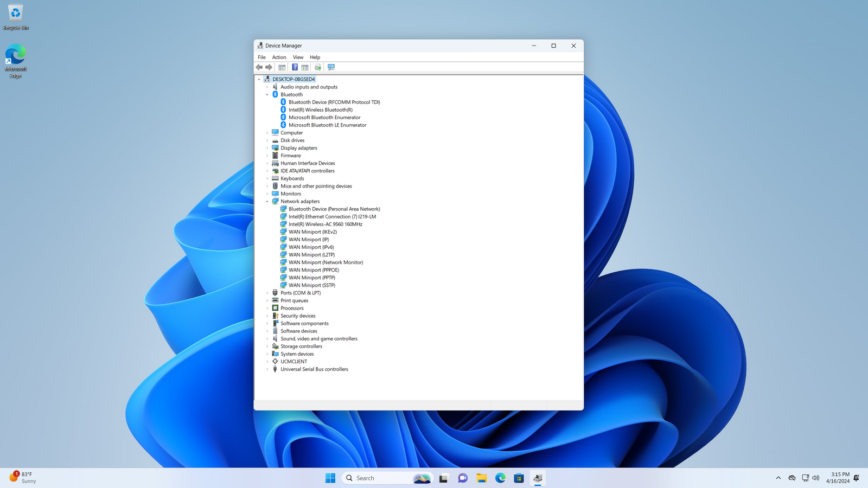Open the Action menu
This screenshot has width=868, height=488.
click(x=279, y=57)
